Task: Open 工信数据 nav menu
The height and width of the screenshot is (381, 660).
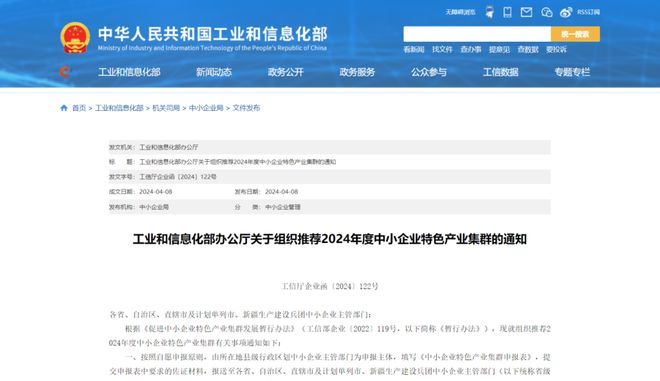Action: point(500,72)
